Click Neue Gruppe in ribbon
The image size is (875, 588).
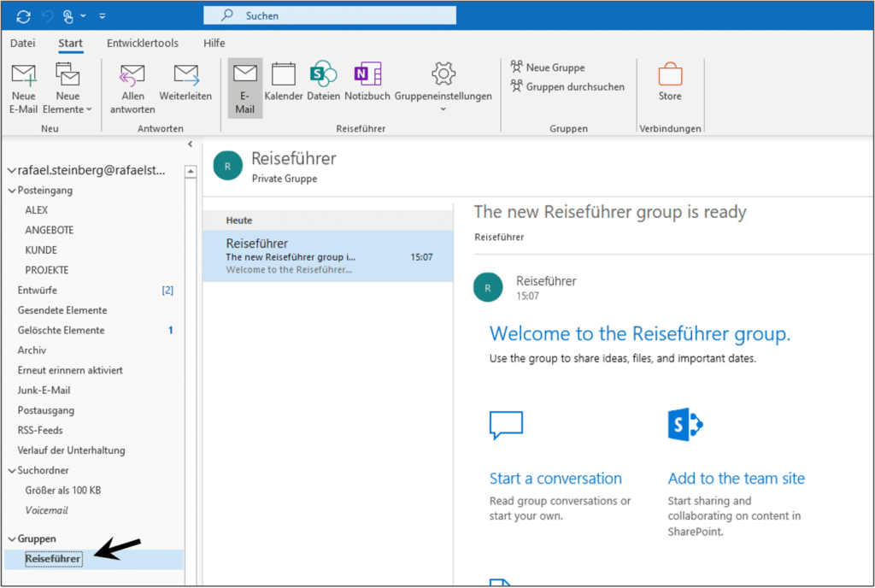(548, 68)
